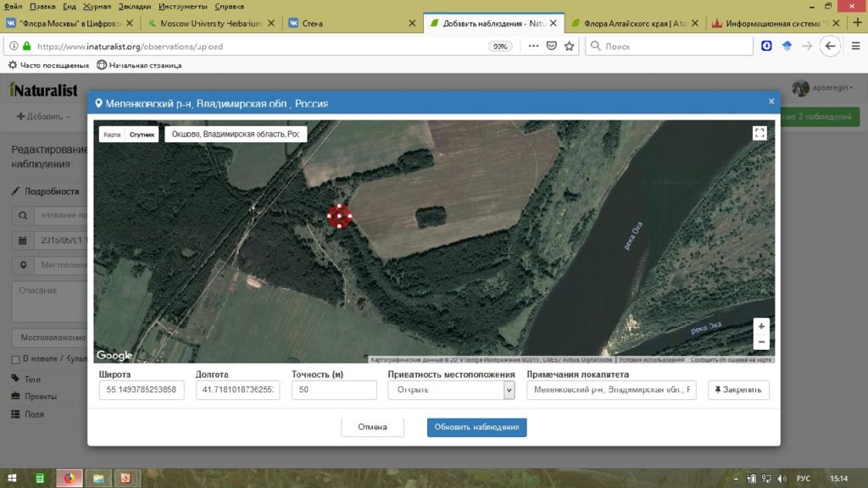Viewport: 868px width, 488px height.
Task: Open the Журнал menu
Action: click(97, 6)
